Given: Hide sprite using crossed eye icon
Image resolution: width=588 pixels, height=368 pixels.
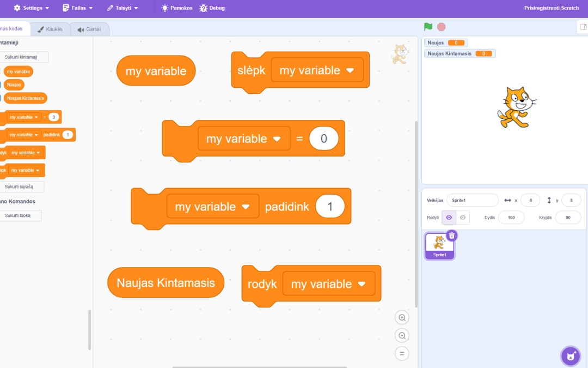Looking at the screenshot, I should (463, 218).
